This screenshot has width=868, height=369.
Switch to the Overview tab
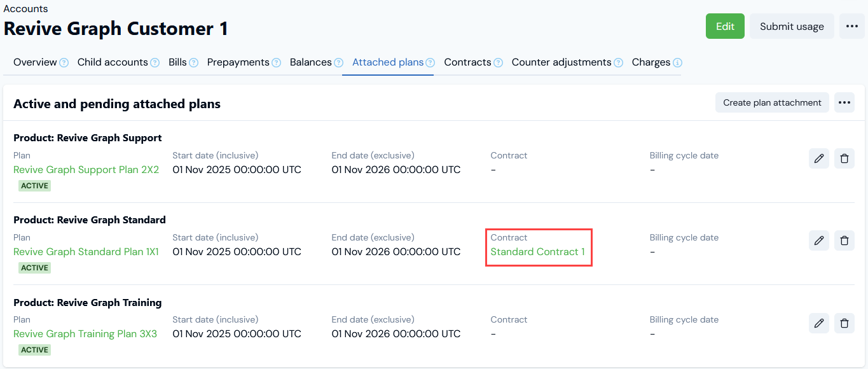point(35,62)
